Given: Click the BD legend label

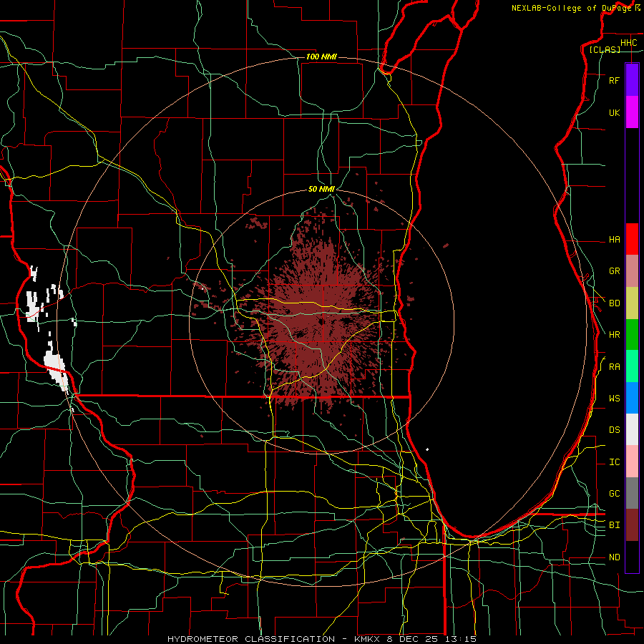Looking at the screenshot, I should (x=614, y=303).
